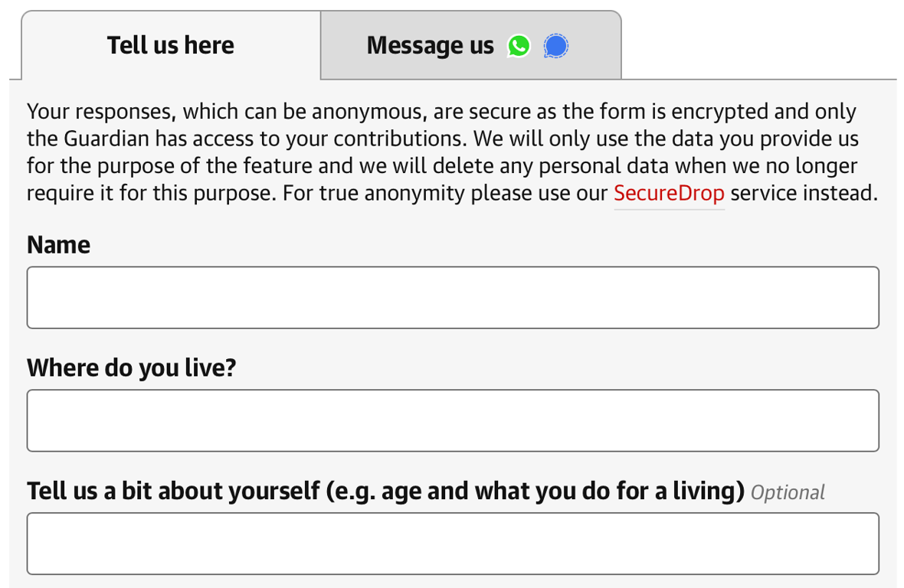The width and height of the screenshot is (904, 588).
Task: Click the 'Where do you live?' label
Action: pyautogui.click(x=131, y=368)
